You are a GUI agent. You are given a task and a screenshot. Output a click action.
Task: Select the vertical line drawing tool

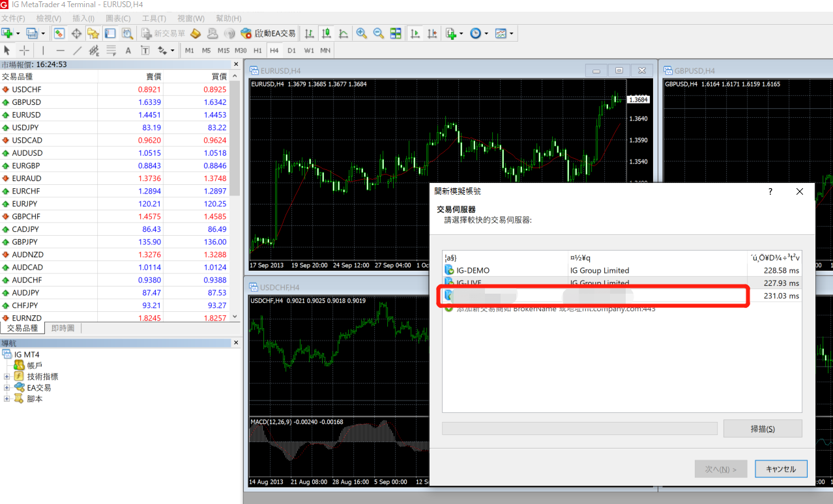(43, 50)
